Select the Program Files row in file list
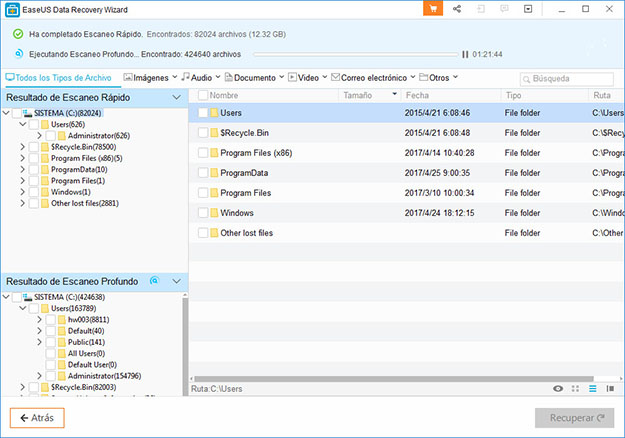Viewport: 625px width, 438px height. point(407,193)
